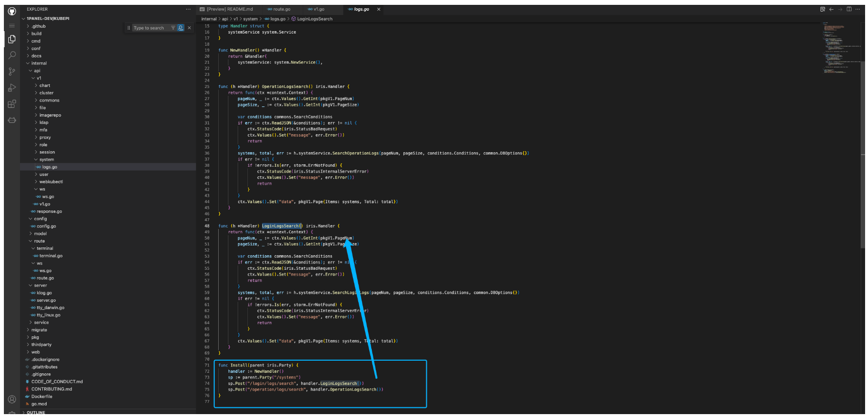This screenshot has width=868, height=418.
Task: Open the hamburger menu in activity bar
Action: click(12, 25)
